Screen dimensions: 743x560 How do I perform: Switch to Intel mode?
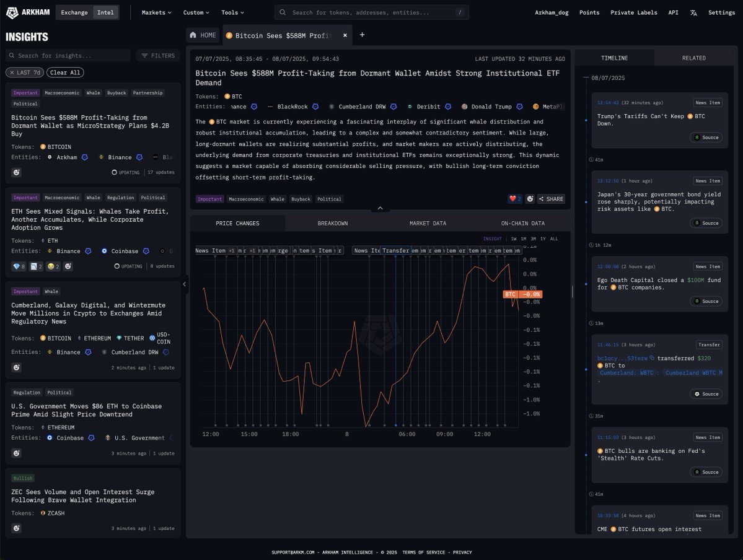click(x=105, y=12)
